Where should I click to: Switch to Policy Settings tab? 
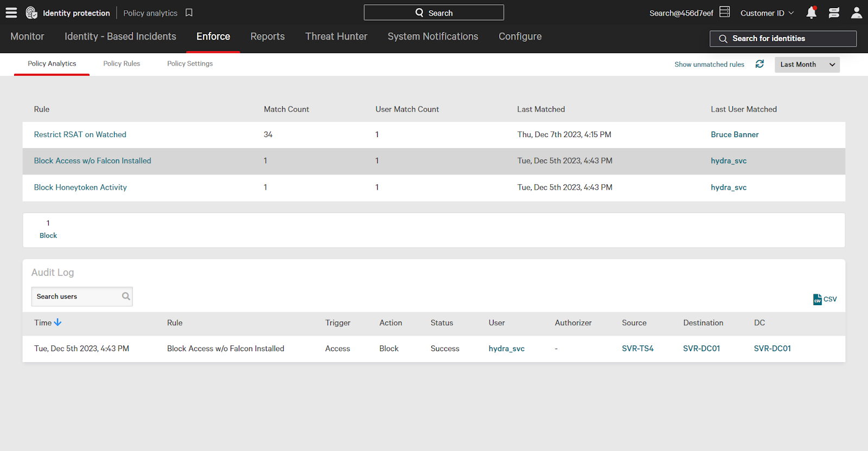pyautogui.click(x=190, y=63)
